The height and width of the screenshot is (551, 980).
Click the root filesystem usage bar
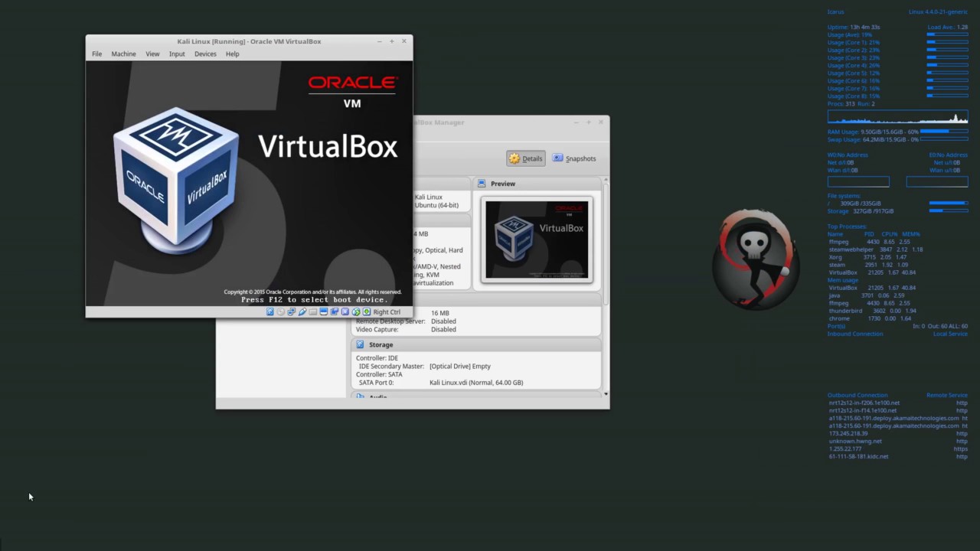[x=948, y=204]
